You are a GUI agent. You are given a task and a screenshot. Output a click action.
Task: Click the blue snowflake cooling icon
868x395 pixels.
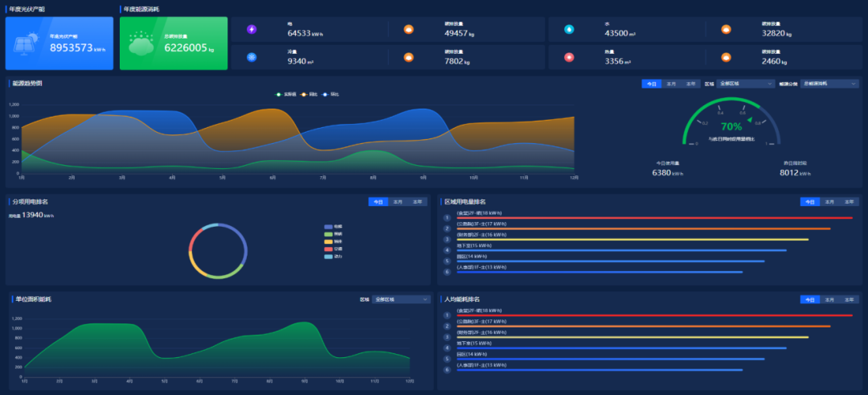252,58
